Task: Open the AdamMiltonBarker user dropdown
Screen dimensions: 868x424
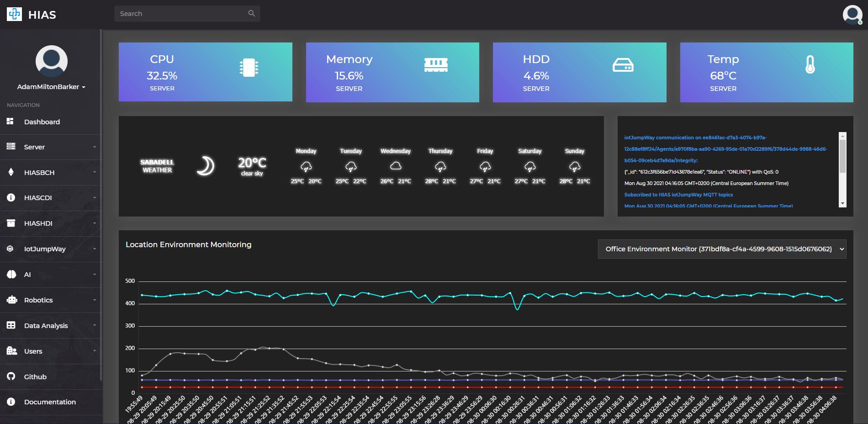Action: (51, 87)
